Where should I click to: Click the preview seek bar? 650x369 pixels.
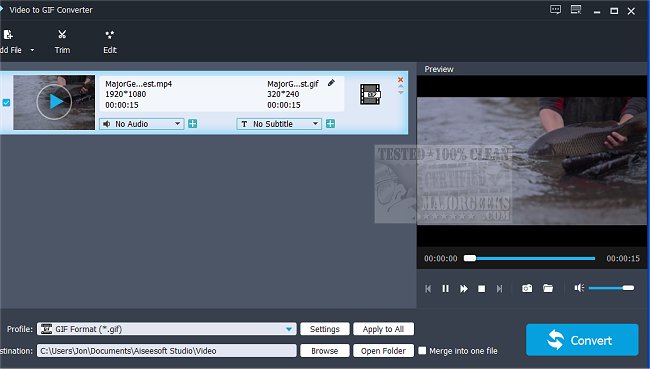point(529,258)
